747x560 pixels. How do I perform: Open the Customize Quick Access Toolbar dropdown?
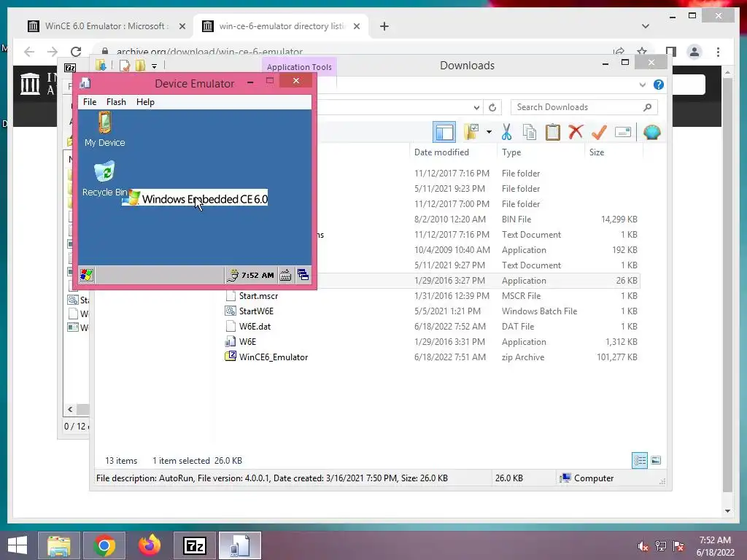pyautogui.click(x=155, y=66)
